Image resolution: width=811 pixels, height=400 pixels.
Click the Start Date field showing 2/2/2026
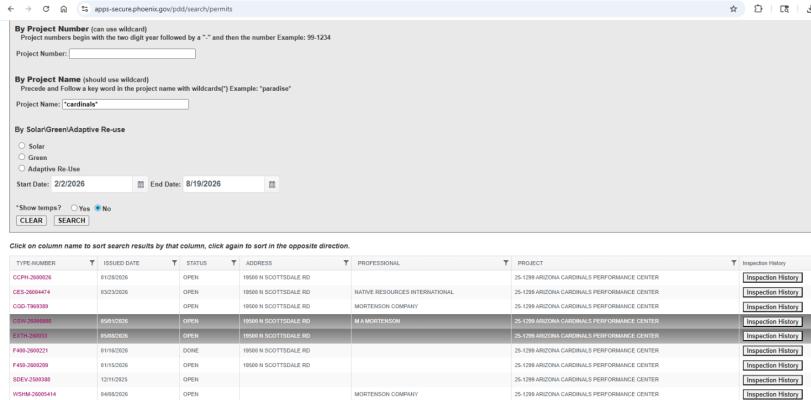click(92, 184)
